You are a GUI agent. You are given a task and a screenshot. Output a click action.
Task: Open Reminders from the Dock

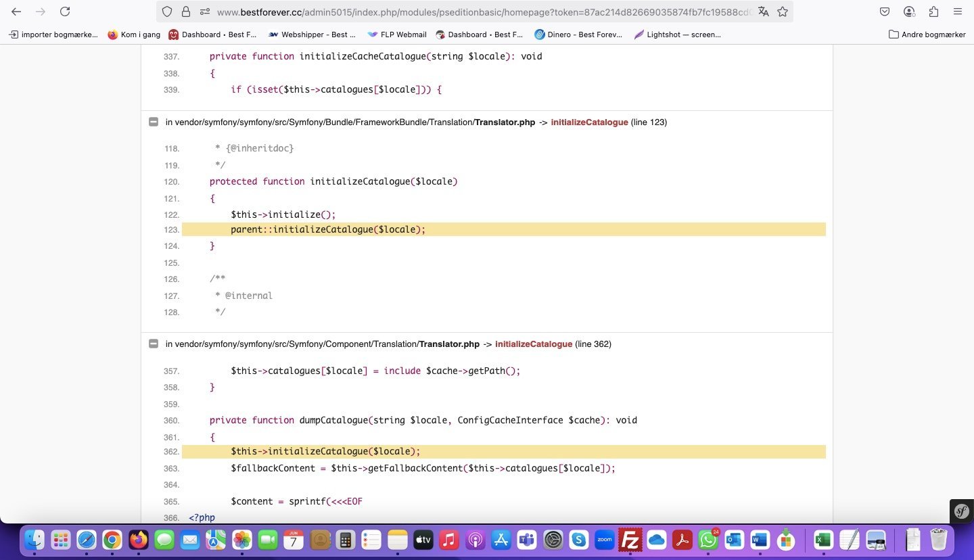click(371, 540)
